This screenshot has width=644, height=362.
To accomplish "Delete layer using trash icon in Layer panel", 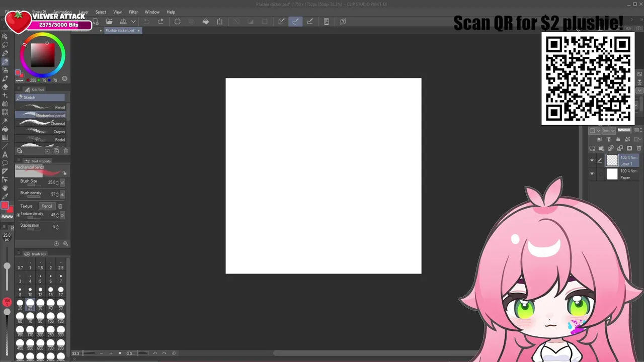I will coord(639,148).
